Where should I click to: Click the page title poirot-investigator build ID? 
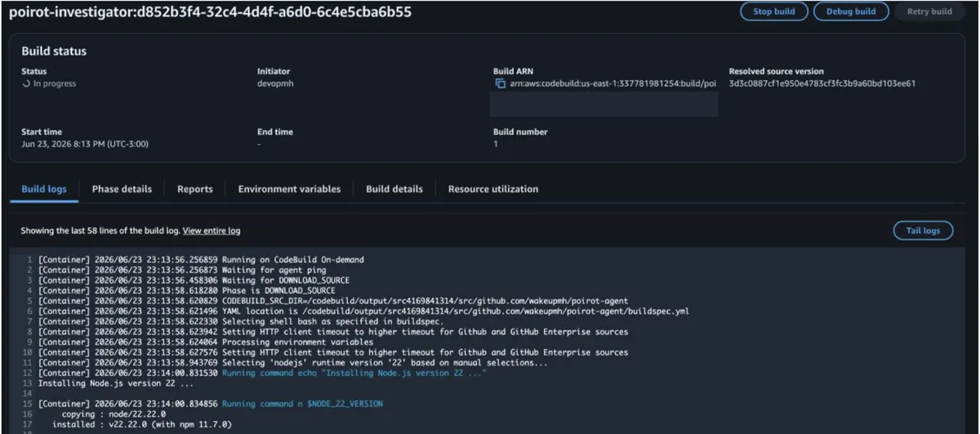tap(210, 12)
